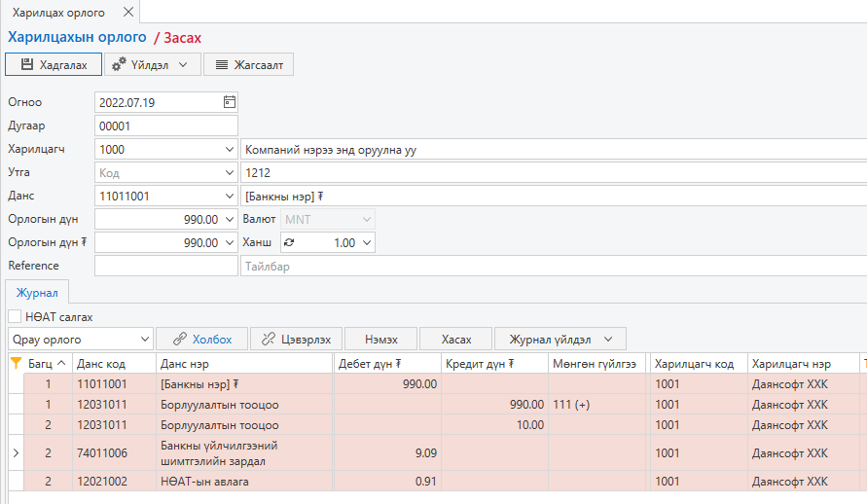The height and width of the screenshot is (504, 867).
Task: Select the credit cell 10.00
Action: coord(494,424)
